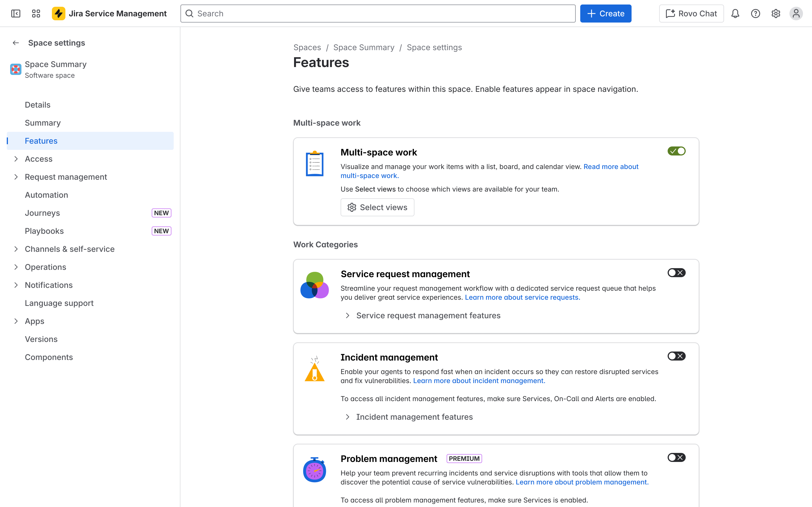Open the Learn more about problem management link
812x507 pixels.
(582, 482)
